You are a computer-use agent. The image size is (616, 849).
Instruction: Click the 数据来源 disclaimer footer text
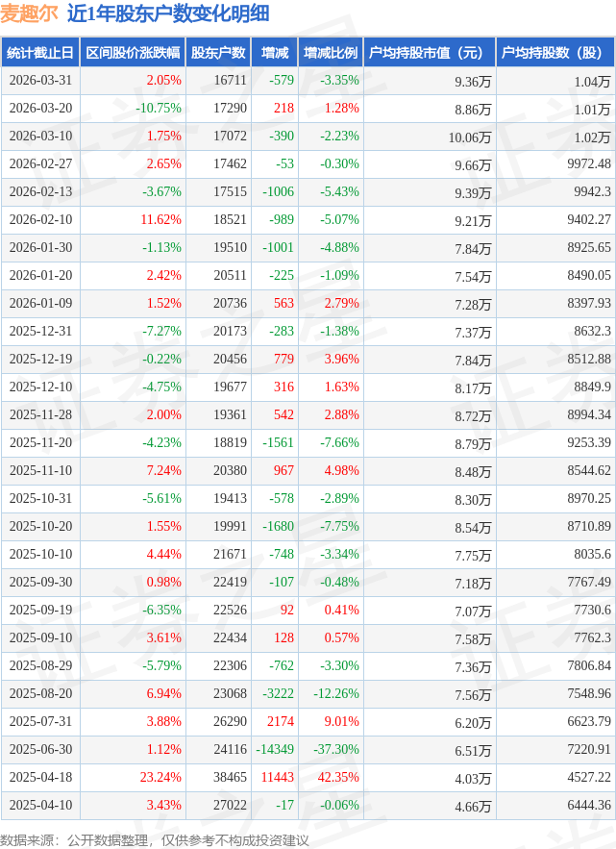(x=155, y=839)
